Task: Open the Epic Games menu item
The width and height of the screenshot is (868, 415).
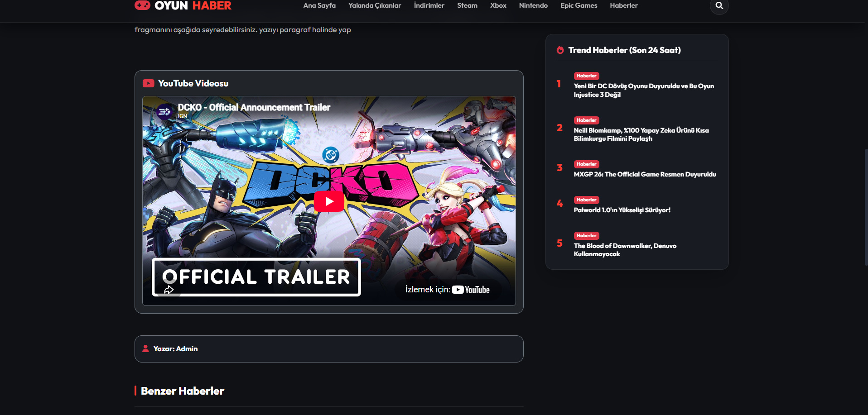Action: click(x=579, y=5)
